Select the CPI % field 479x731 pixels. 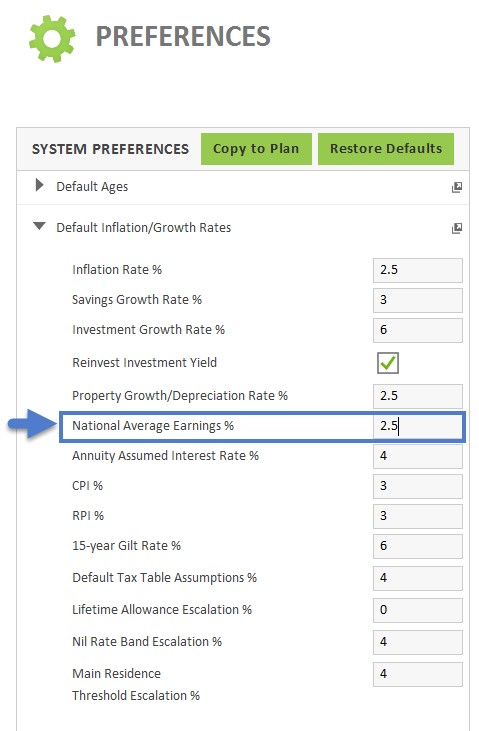[x=417, y=486]
